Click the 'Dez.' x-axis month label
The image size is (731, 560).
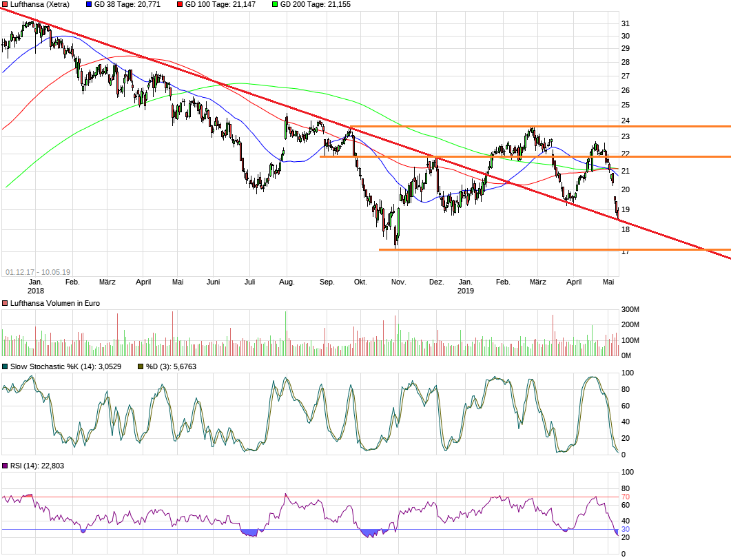pos(436,282)
